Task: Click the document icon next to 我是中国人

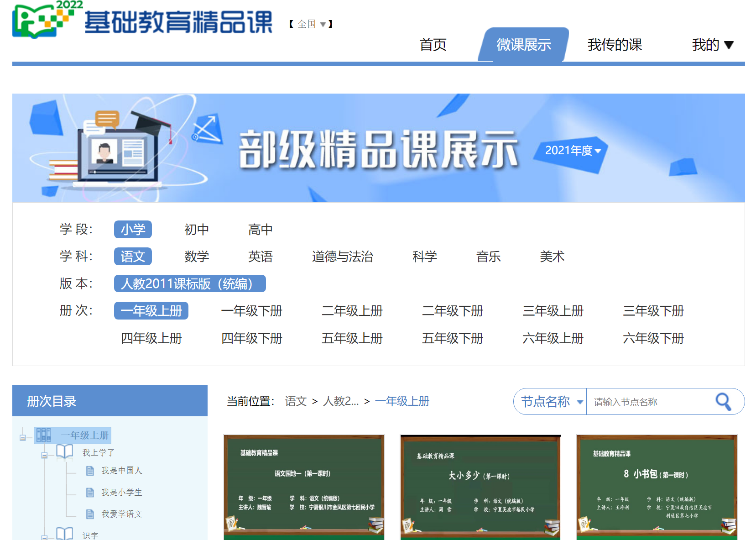Action: [x=90, y=471]
